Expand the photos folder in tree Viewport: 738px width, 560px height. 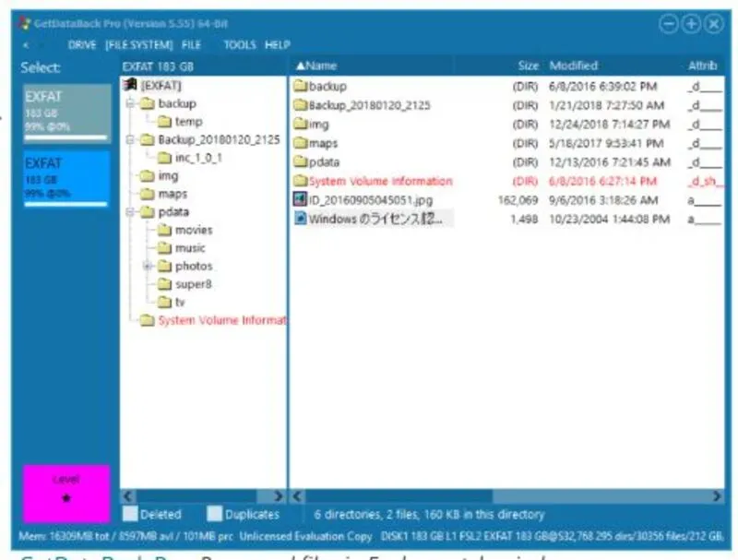click(147, 266)
